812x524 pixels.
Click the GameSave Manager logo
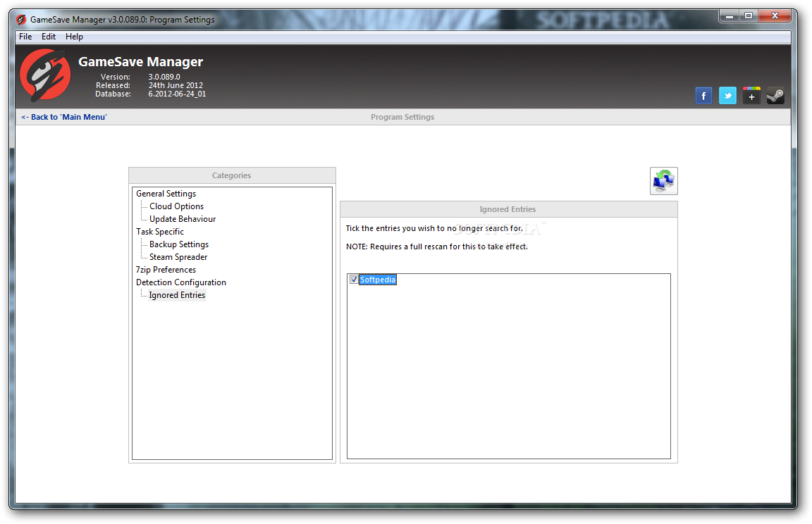click(45, 75)
